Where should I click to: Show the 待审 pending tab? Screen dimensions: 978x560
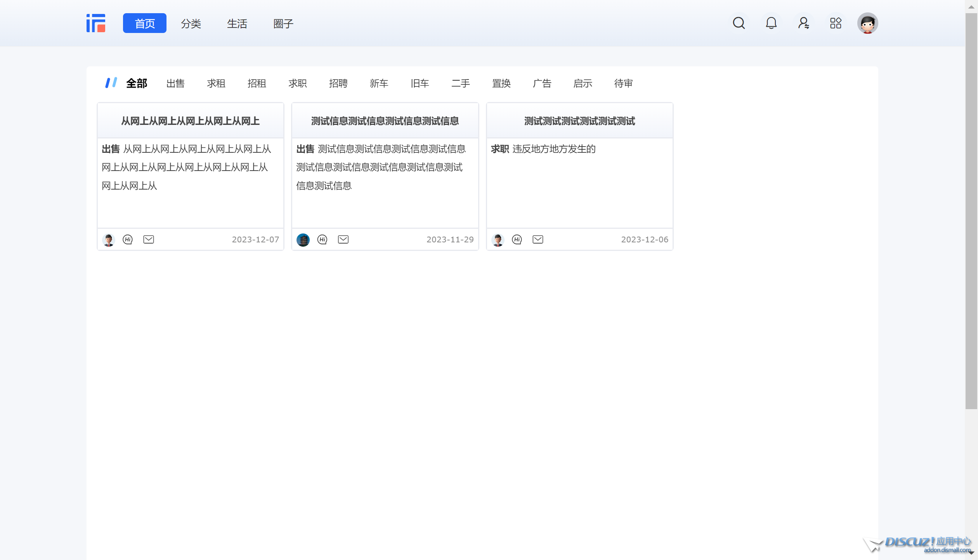pyautogui.click(x=623, y=83)
